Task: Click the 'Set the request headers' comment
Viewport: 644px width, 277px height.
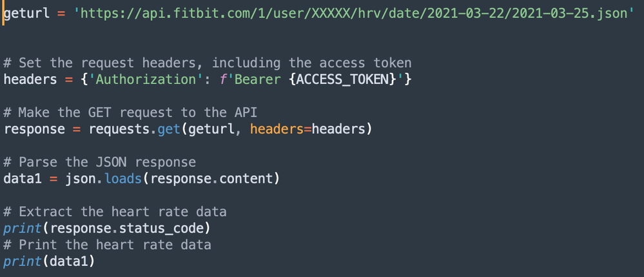Action: [x=207, y=63]
